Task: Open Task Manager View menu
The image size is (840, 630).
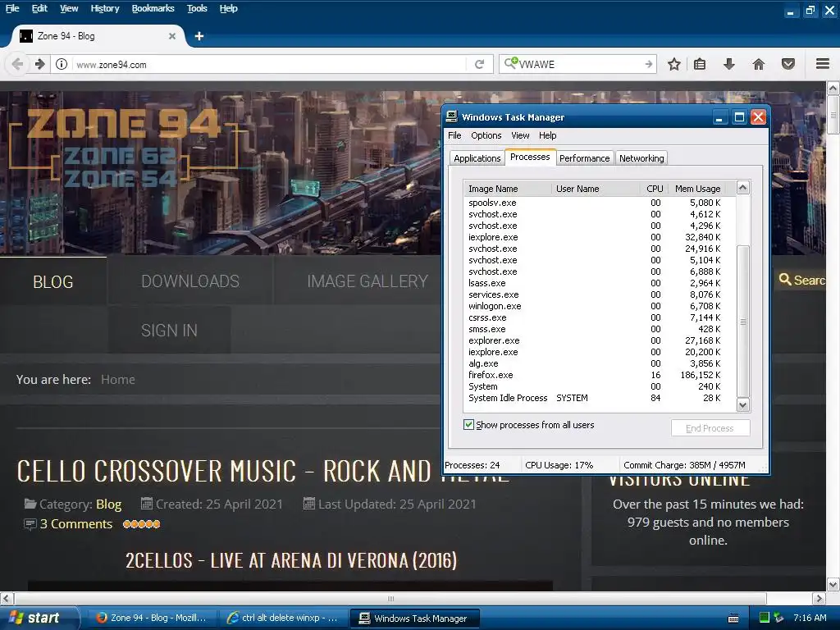Action: [x=520, y=135]
